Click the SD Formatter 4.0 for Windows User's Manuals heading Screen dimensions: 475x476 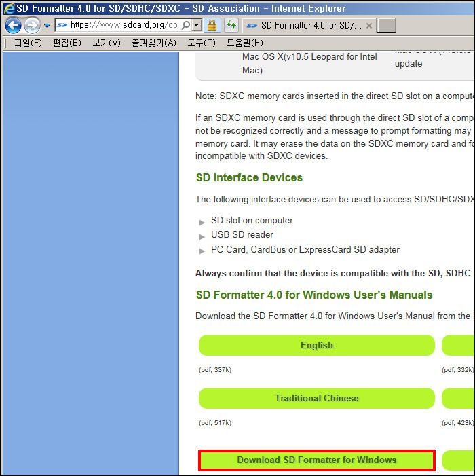click(x=314, y=295)
